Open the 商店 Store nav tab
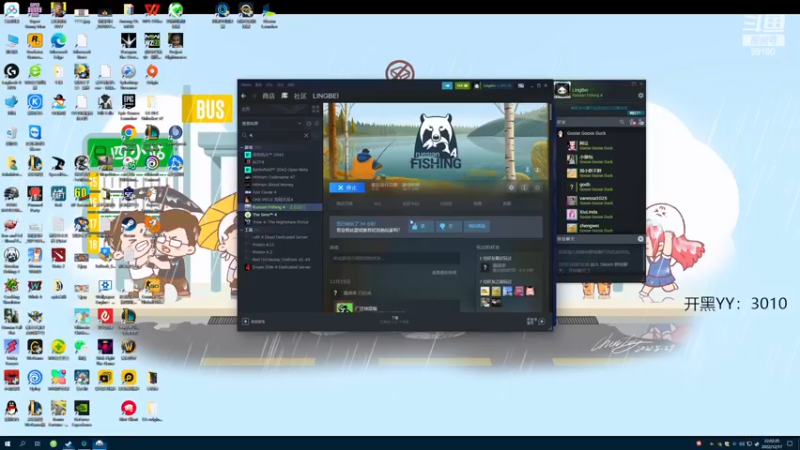The image size is (800, 450). click(x=268, y=96)
